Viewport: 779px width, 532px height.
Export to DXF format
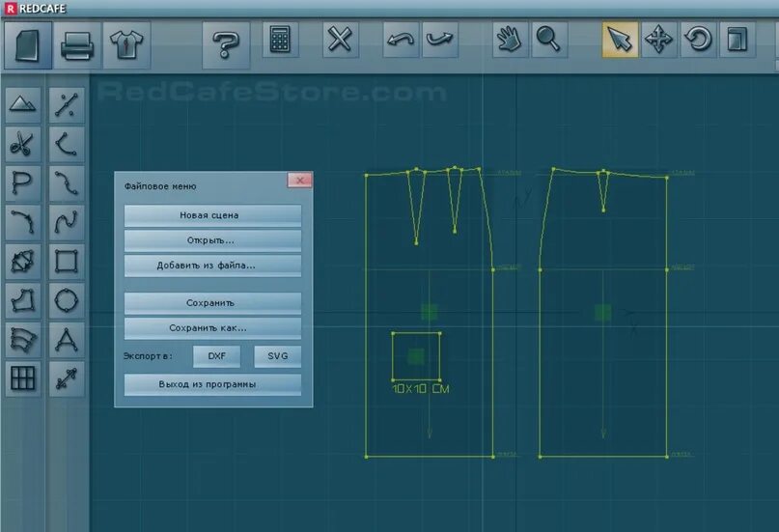point(216,356)
